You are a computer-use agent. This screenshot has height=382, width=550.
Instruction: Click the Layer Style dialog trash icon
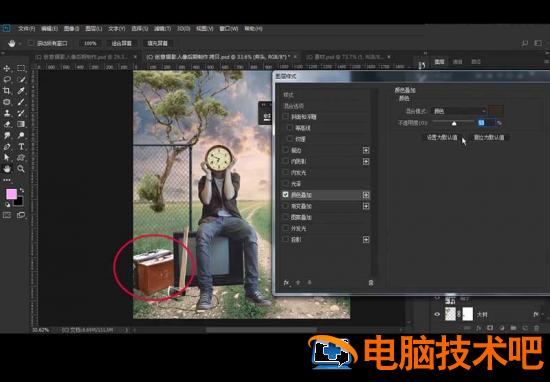coord(371,283)
